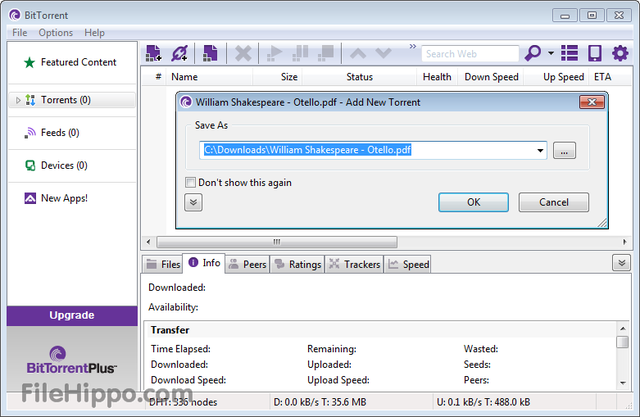
Task: Click the Remove torrent X icon
Action: click(243, 53)
